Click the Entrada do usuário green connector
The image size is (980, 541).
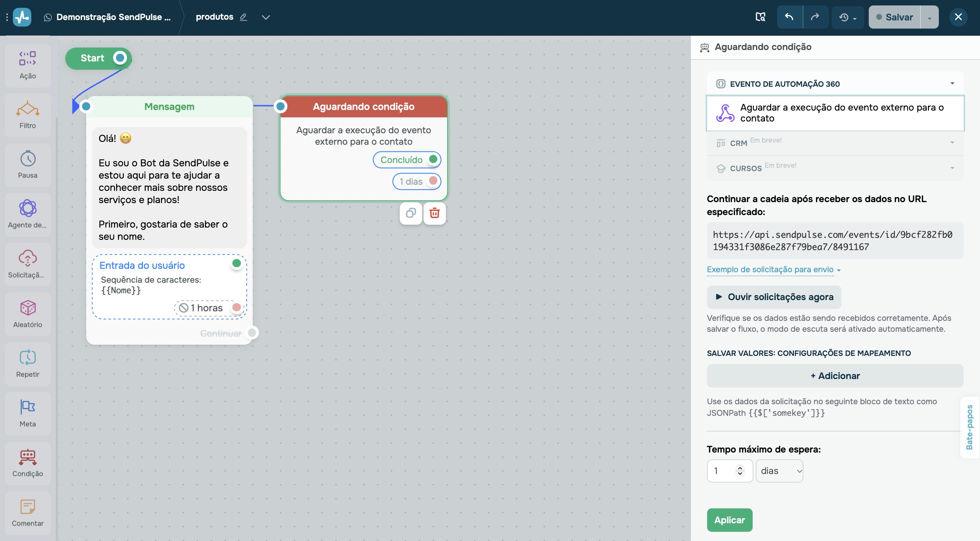click(236, 263)
